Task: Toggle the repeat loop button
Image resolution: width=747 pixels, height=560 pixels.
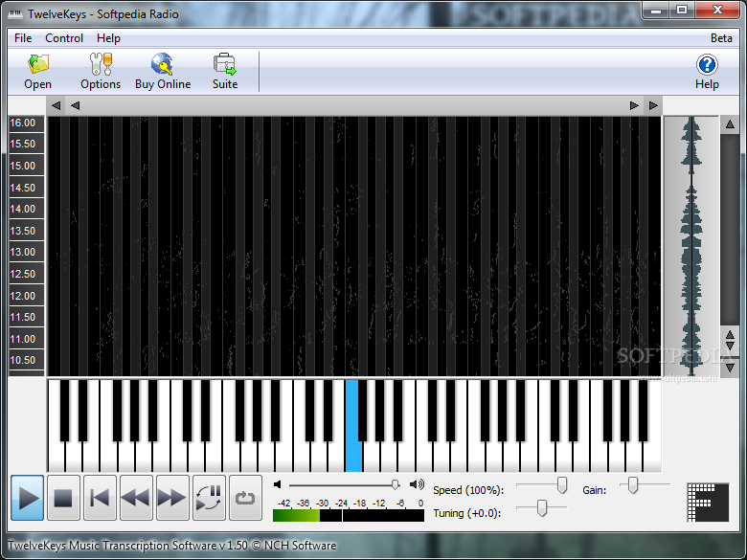Action: pos(245,498)
